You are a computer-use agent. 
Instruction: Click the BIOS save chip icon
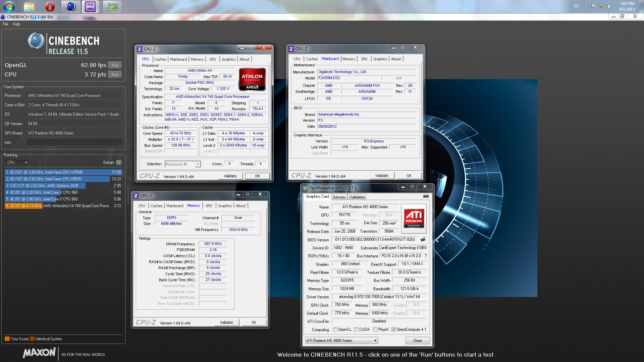(x=423, y=239)
